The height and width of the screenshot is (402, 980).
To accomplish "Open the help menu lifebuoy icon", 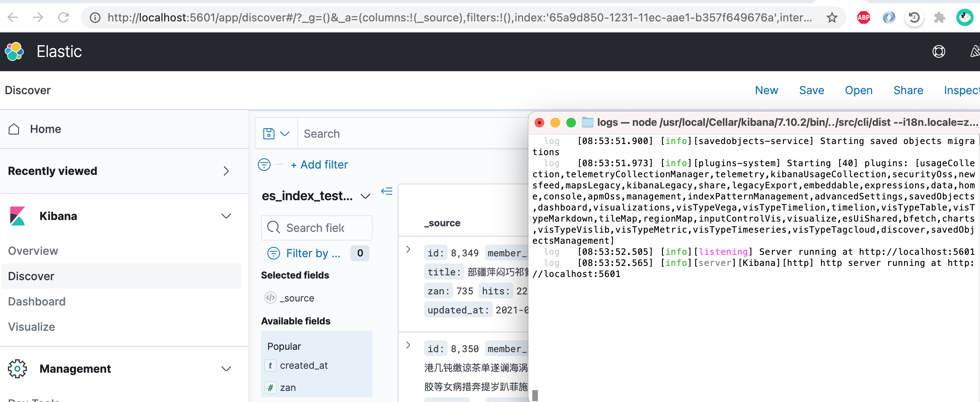I will (938, 51).
